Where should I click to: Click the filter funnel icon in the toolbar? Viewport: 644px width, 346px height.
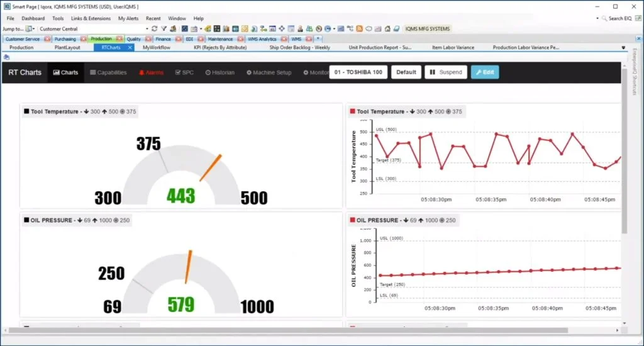click(x=164, y=29)
